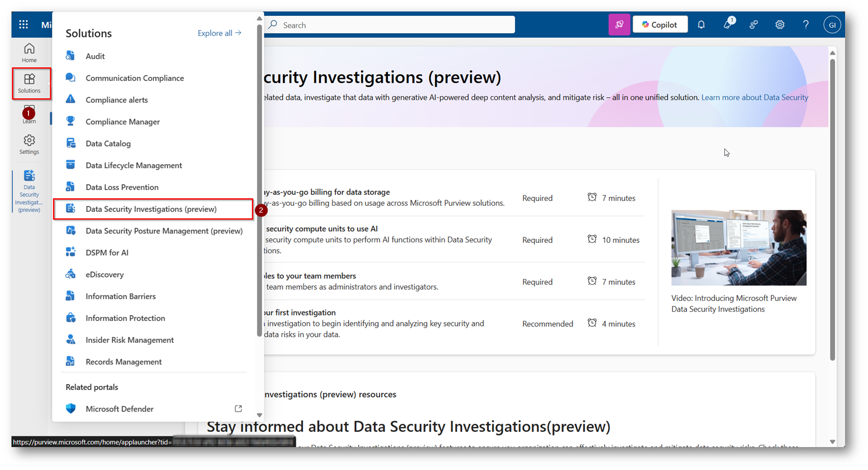
Task: Open the help question mark
Action: [806, 25]
